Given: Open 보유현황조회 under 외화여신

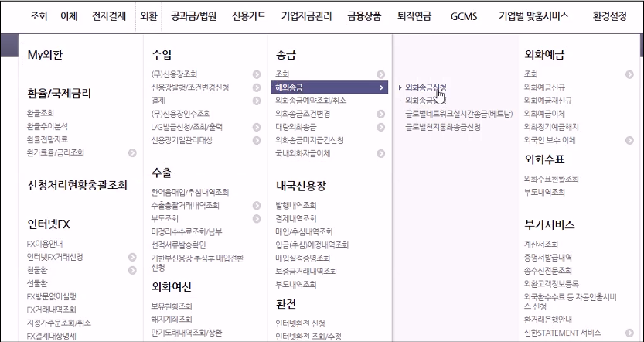Looking at the screenshot, I should [172, 306].
